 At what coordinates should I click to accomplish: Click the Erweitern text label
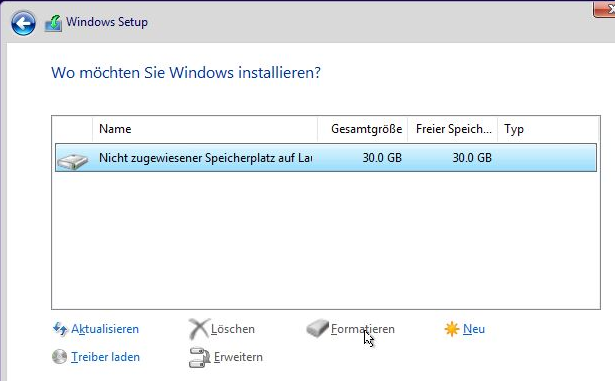[x=238, y=357]
